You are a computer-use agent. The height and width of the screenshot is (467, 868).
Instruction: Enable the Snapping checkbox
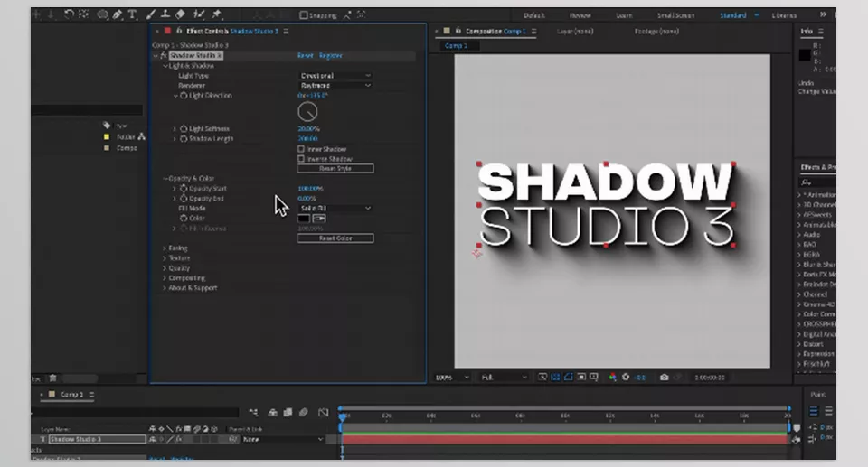(x=304, y=15)
